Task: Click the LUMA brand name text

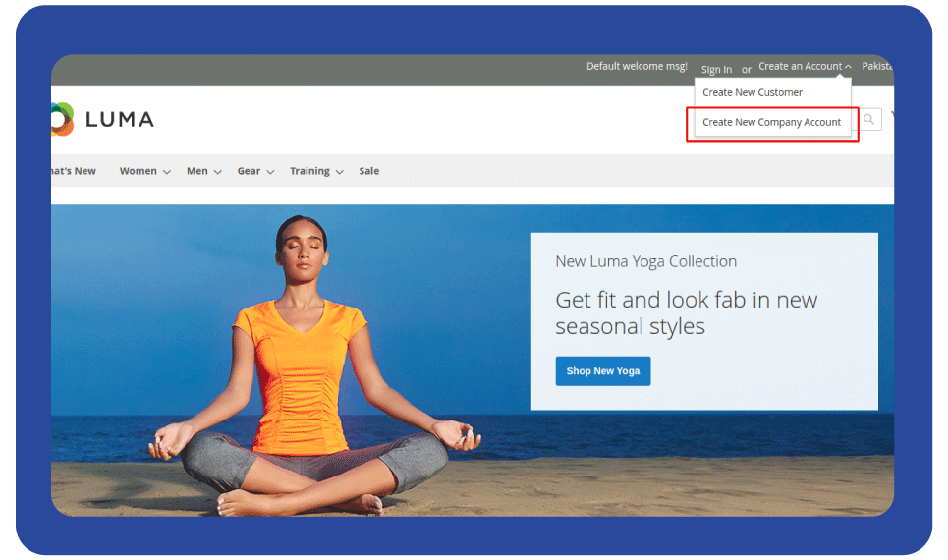Action: (120, 120)
